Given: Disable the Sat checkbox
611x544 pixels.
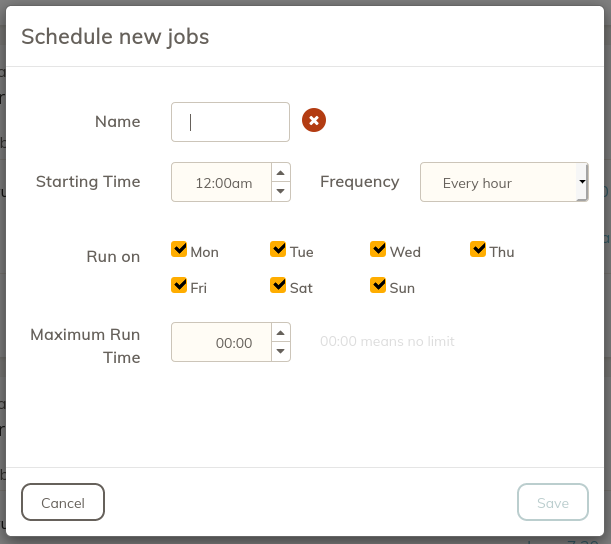Looking at the screenshot, I should [x=278, y=285].
